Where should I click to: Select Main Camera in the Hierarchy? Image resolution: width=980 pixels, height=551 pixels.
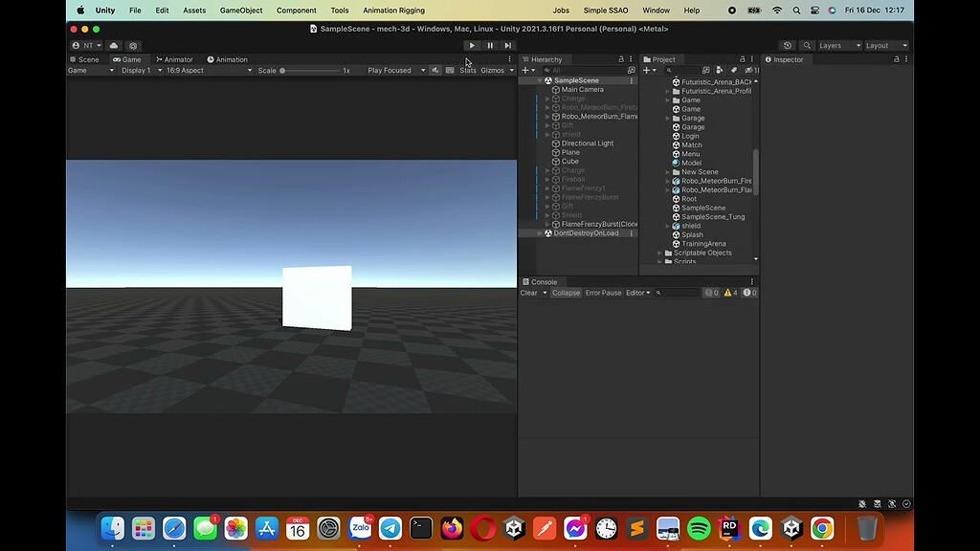[x=582, y=89]
